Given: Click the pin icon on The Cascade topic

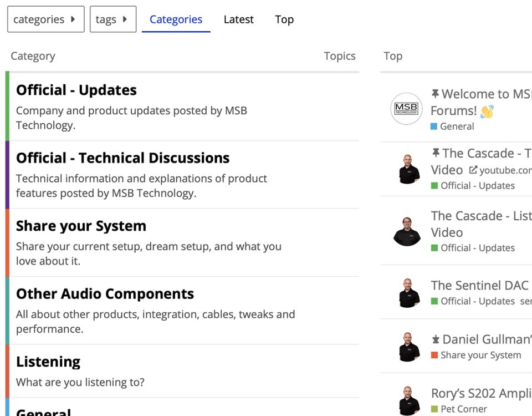Looking at the screenshot, I should 436,153.
